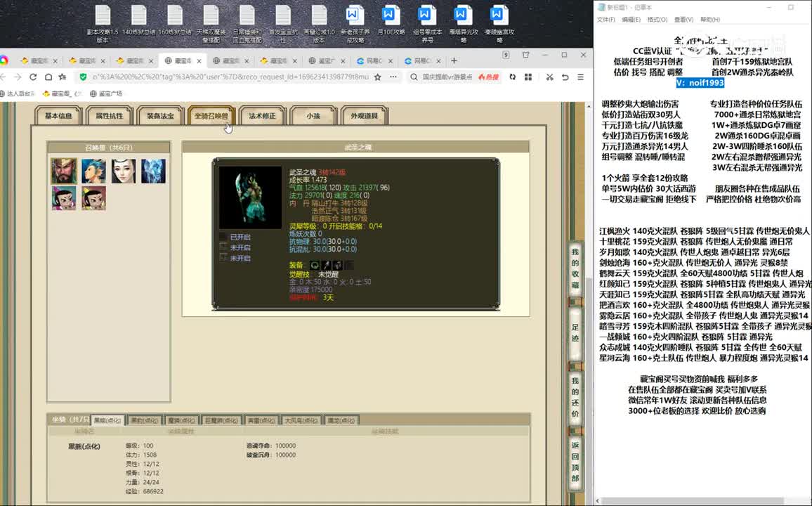Viewport: 812px width, 506px height.
Task: Open the address bar three-dot menu
Action: 393,77
